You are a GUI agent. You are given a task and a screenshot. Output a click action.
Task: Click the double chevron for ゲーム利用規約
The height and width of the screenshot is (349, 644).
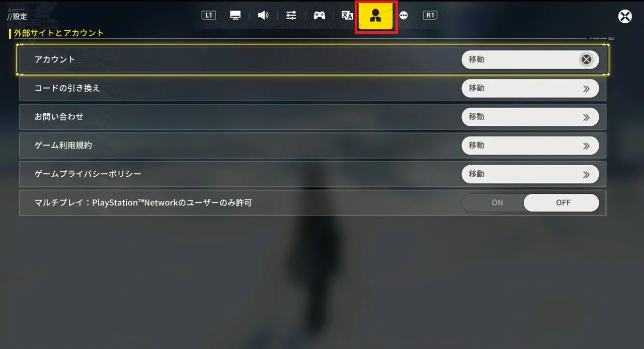[586, 146]
